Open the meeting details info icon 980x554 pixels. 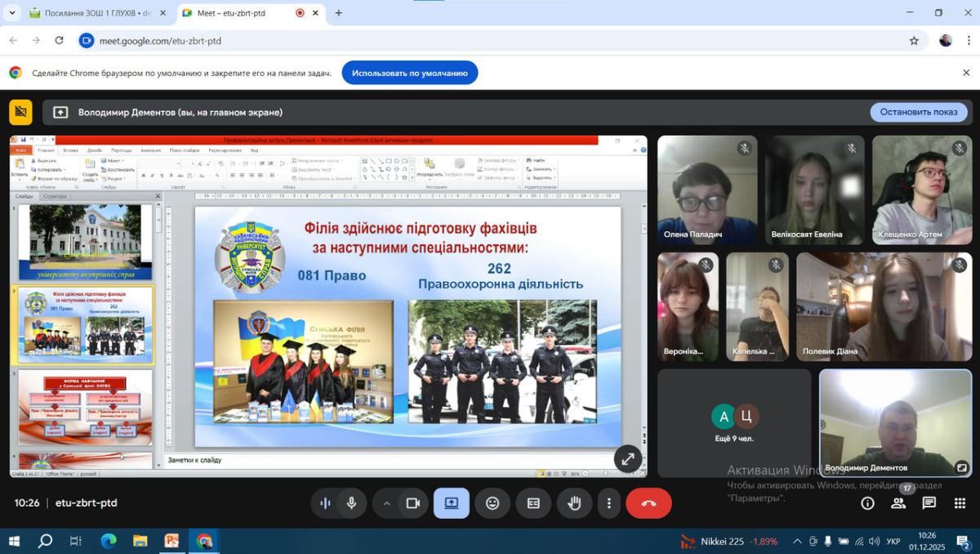pos(867,503)
